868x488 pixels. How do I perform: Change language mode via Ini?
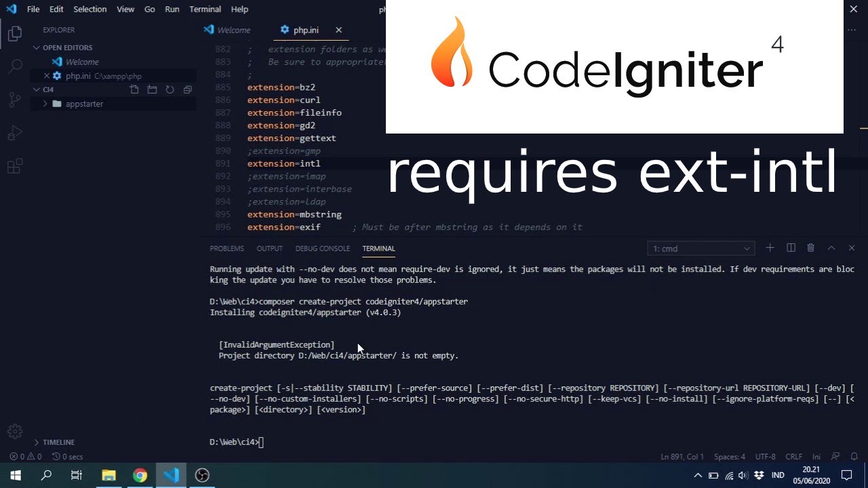(816, 457)
